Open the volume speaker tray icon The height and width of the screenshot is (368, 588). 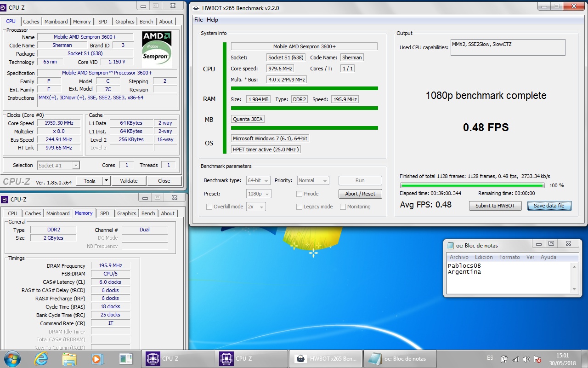(526, 359)
